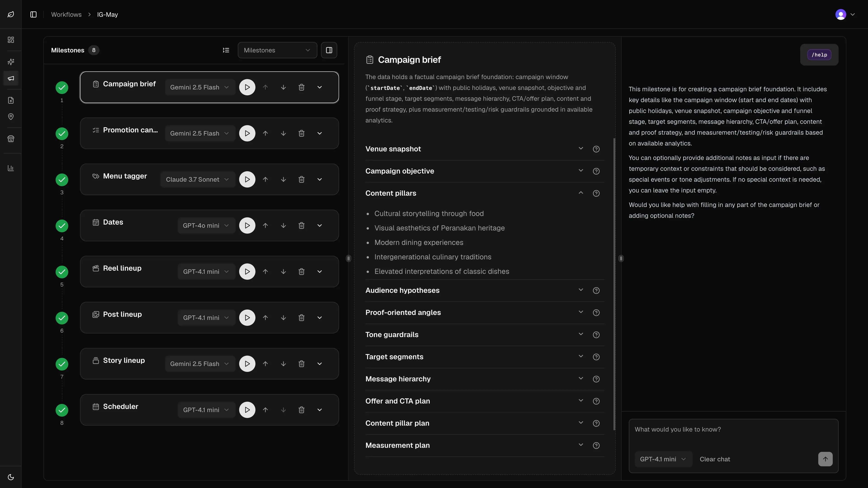Image resolution: width=868 pixels, height=488 pixels.
Task: Show help for Content pillar plan
Action: point(596,423)
